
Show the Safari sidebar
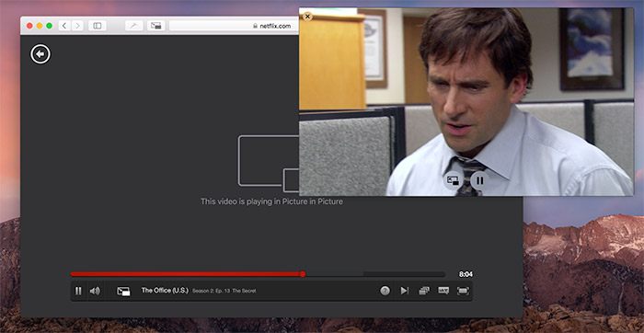click(98, 26)
